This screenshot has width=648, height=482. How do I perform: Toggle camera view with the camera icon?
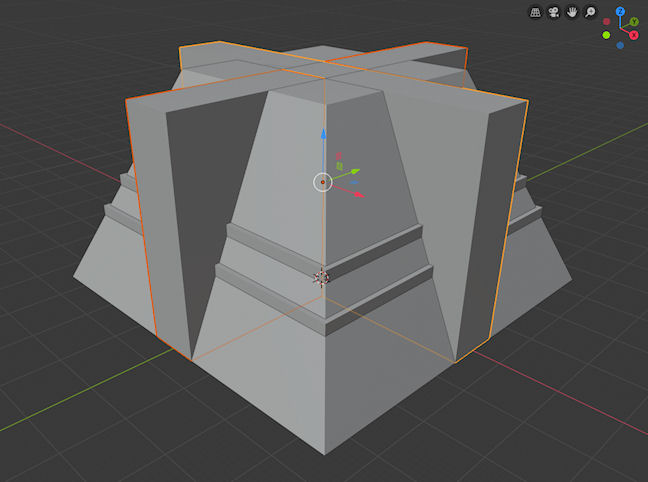[x=552, y=13]
